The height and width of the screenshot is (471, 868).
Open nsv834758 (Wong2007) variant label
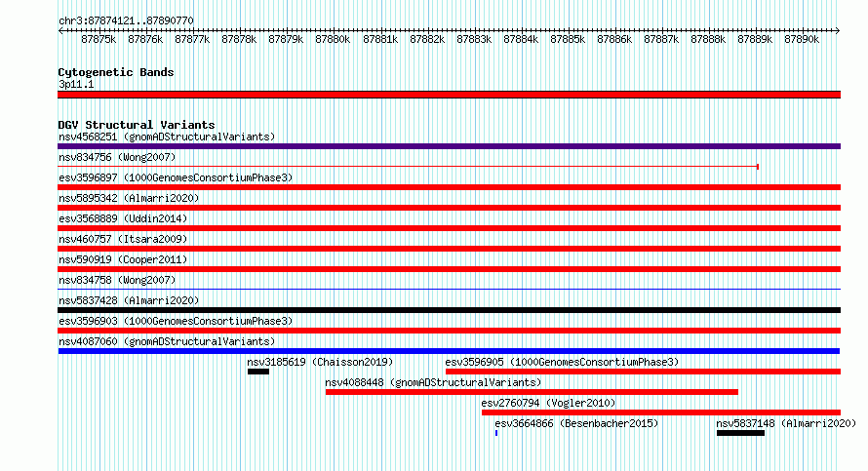(117, 281)
